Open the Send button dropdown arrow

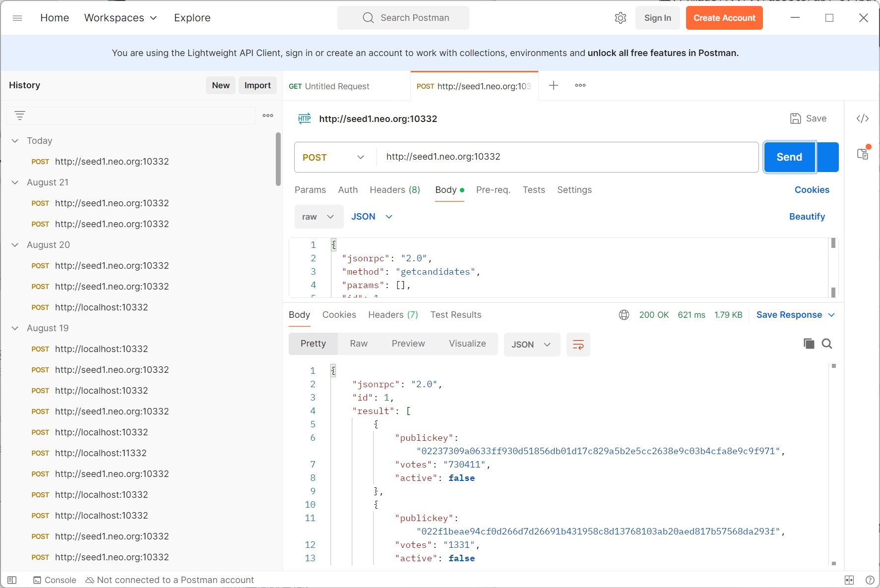tap(828, 157)
